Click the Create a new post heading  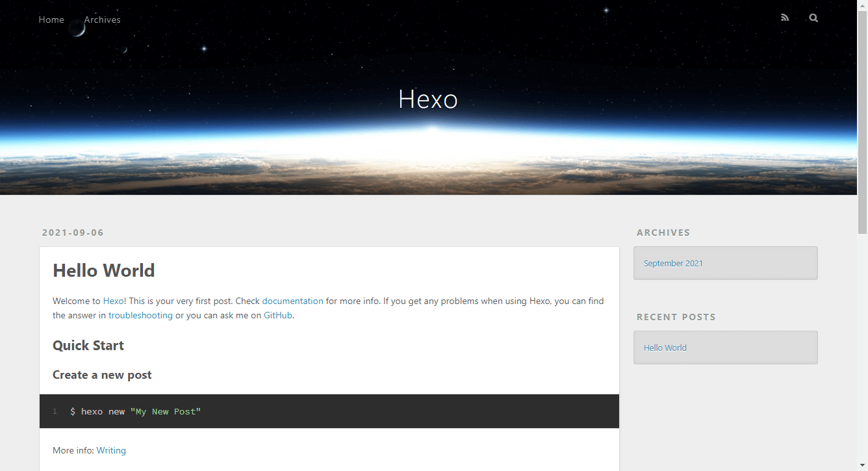102,375
